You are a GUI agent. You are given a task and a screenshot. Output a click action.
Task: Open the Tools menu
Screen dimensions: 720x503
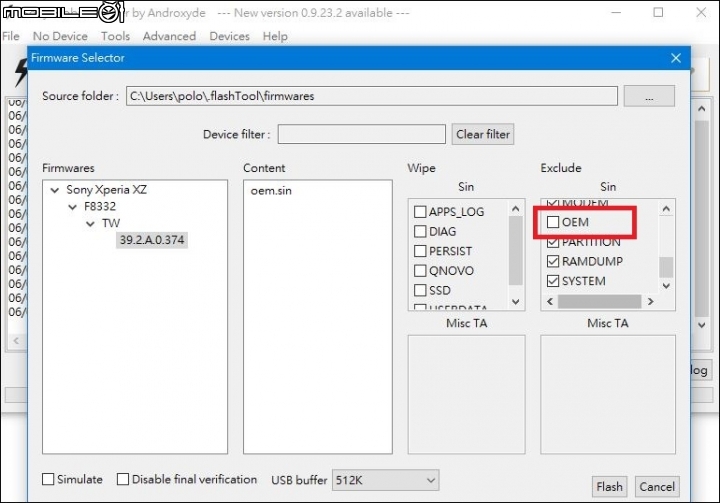(115, 36)
